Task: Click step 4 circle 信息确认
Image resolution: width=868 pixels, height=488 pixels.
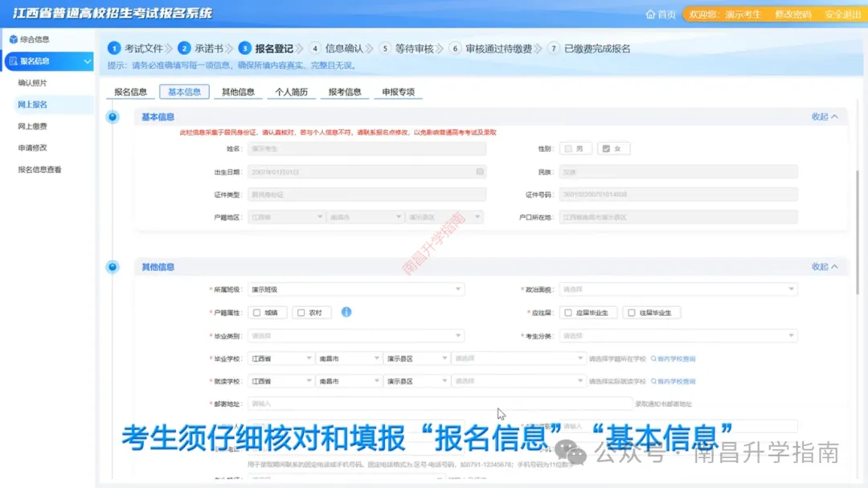Action: click(x=315, y=49)
